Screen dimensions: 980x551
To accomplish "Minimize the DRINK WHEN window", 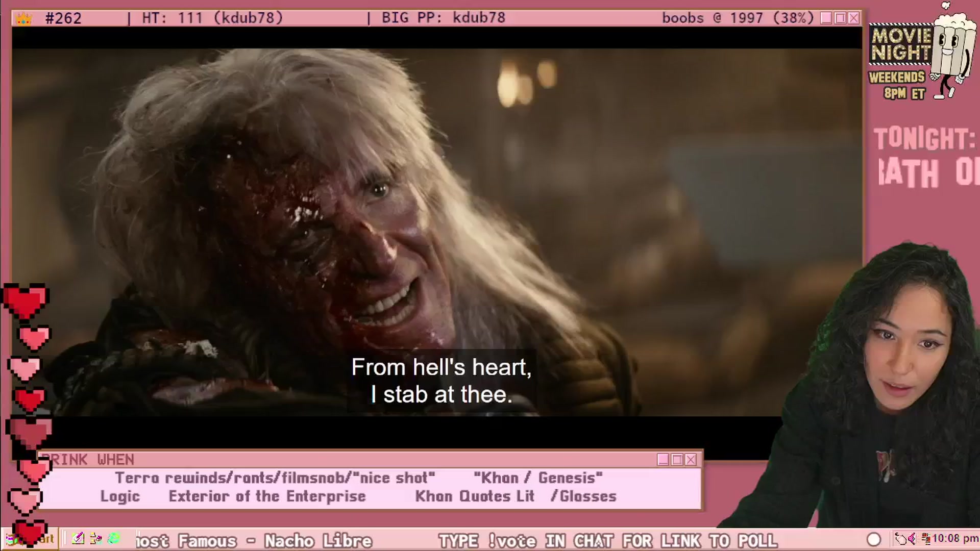I will (663, 460).
